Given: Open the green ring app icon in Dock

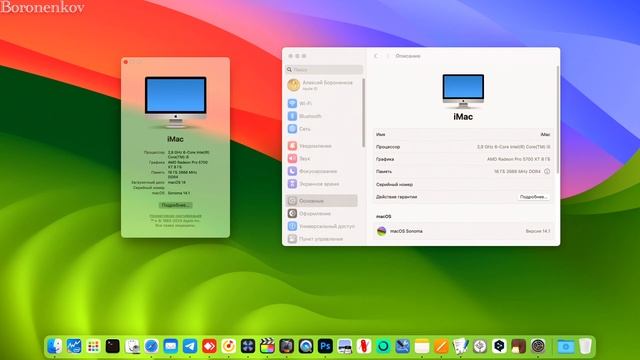Looking at the screenshot, I should 383,346.
